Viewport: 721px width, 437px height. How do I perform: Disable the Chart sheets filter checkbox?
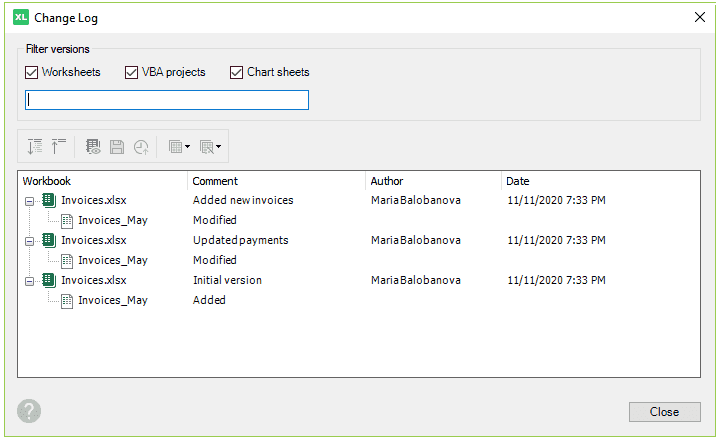(236, 73)
